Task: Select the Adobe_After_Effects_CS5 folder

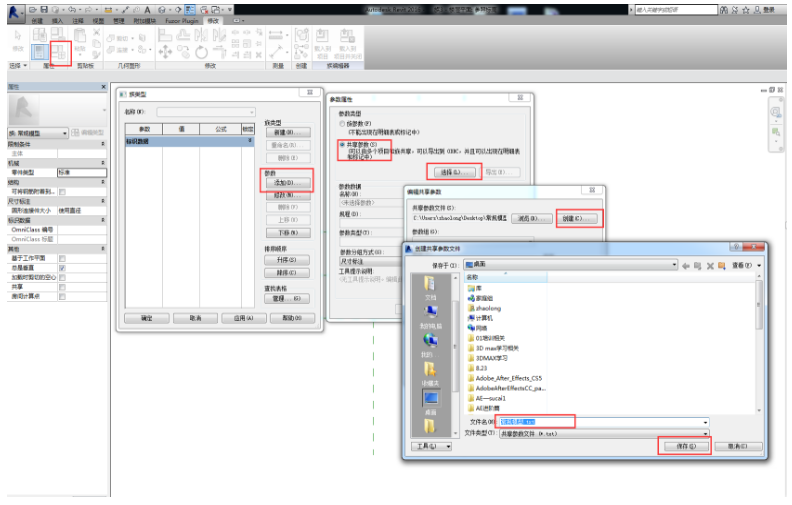Action: 505,378
